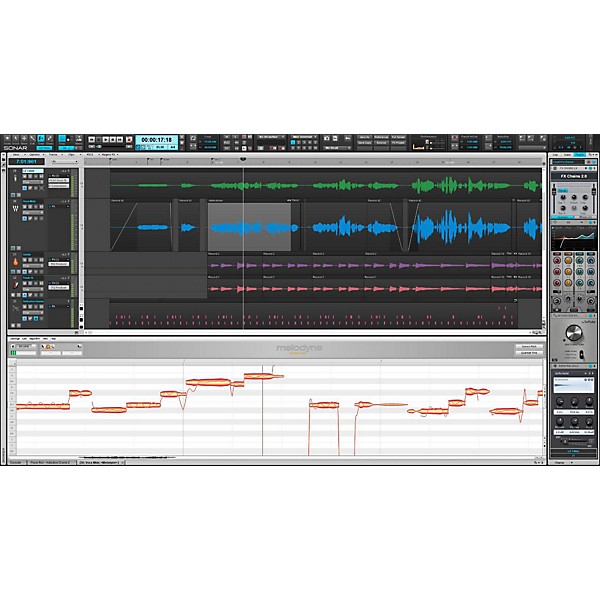The width and height of the screenshot is (600, 600).
Task: Select the green waveform clip on top track
Action: point(326,186)
